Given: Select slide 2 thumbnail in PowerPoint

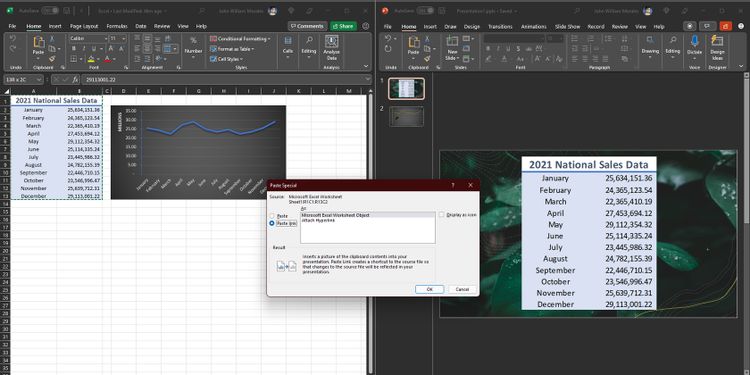Looking at the screenshot, I should coord(406,116).
